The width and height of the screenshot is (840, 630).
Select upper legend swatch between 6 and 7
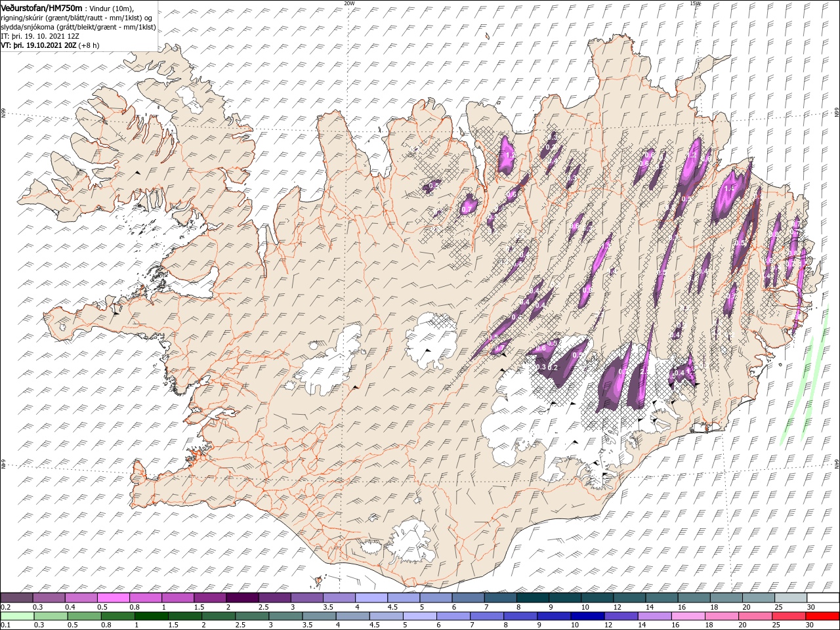468,598
